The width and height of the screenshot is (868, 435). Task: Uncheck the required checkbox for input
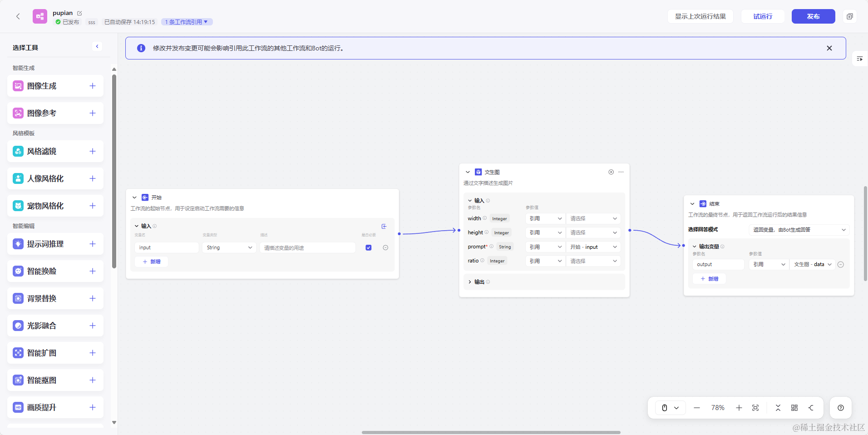coord(369,247)
